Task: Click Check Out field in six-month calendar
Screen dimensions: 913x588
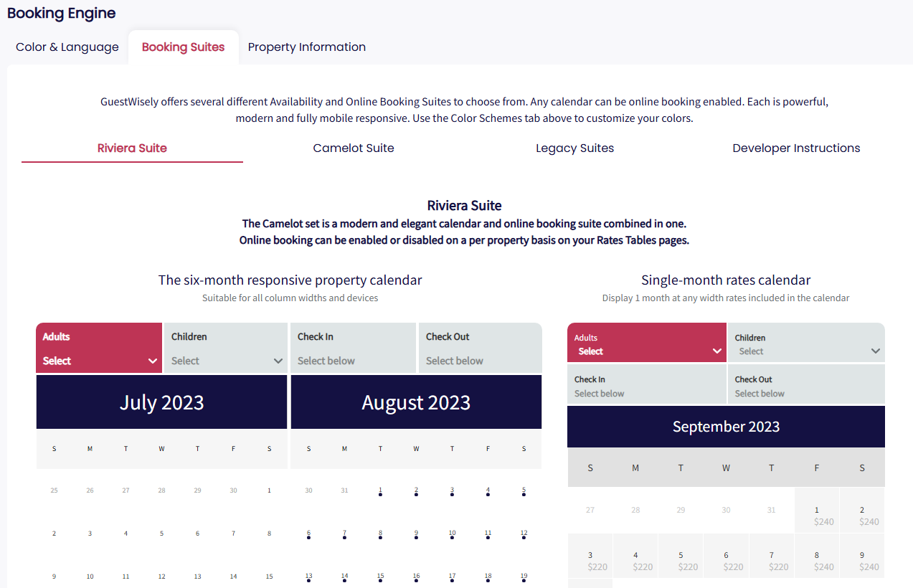Action: [481, 348]
